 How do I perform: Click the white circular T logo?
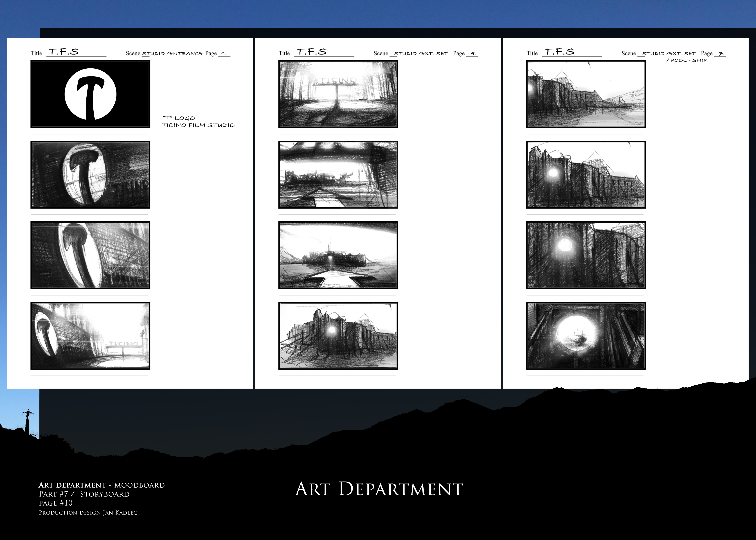pos(90,94)
